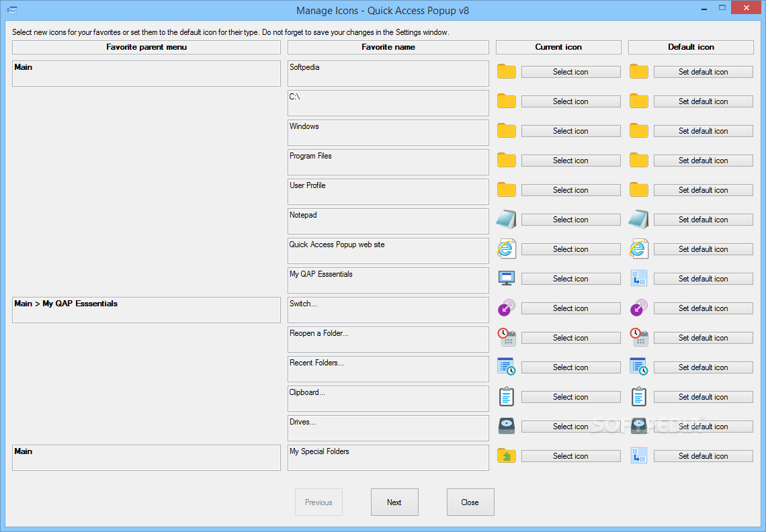This screenshot has width=766, height=532.
Task: Select icon for Clipboard... favorite
Action: point(570,397)
